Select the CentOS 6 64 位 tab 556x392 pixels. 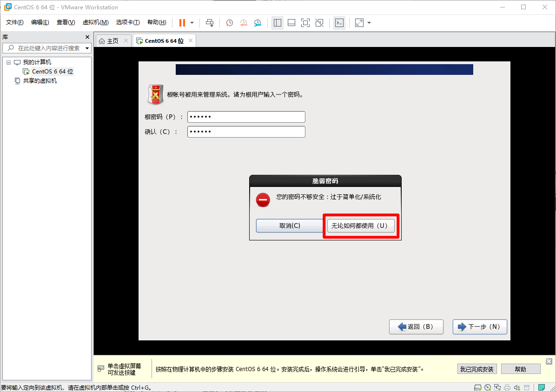point(164,41)
